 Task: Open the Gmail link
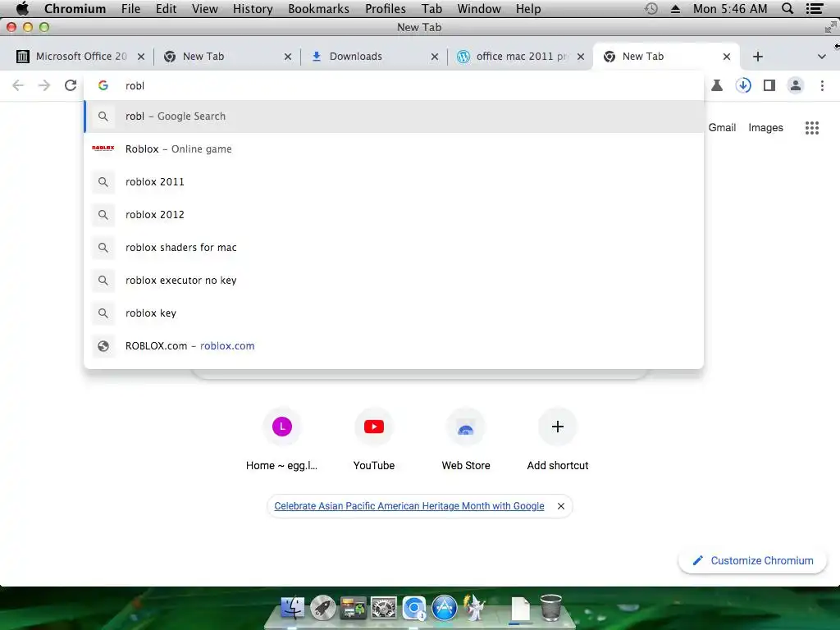pos(722,127)
